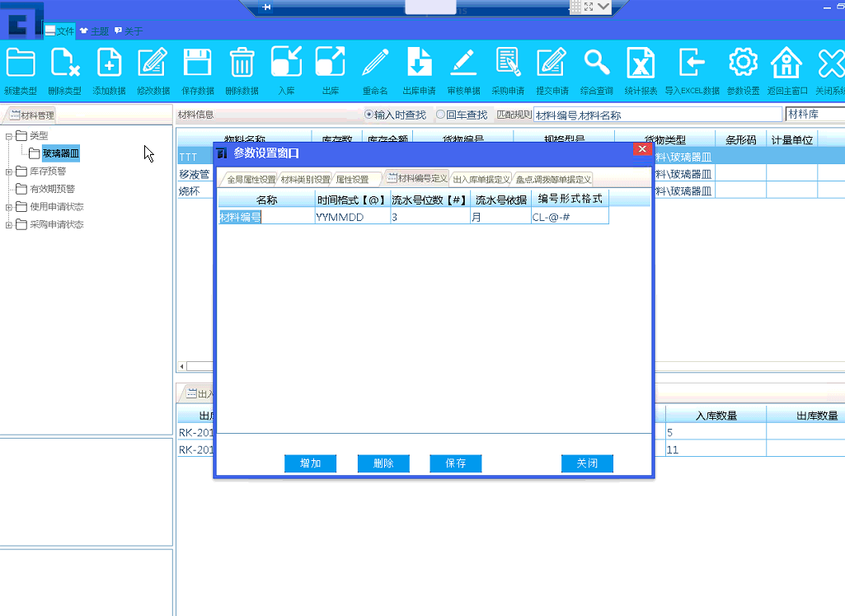Select the 输入时查找 radio button

click(369, 115)
